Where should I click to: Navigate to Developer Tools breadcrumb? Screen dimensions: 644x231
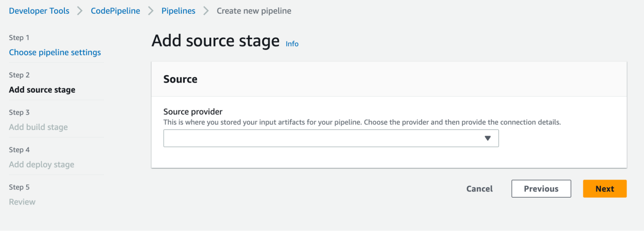(x=39, y=11)
